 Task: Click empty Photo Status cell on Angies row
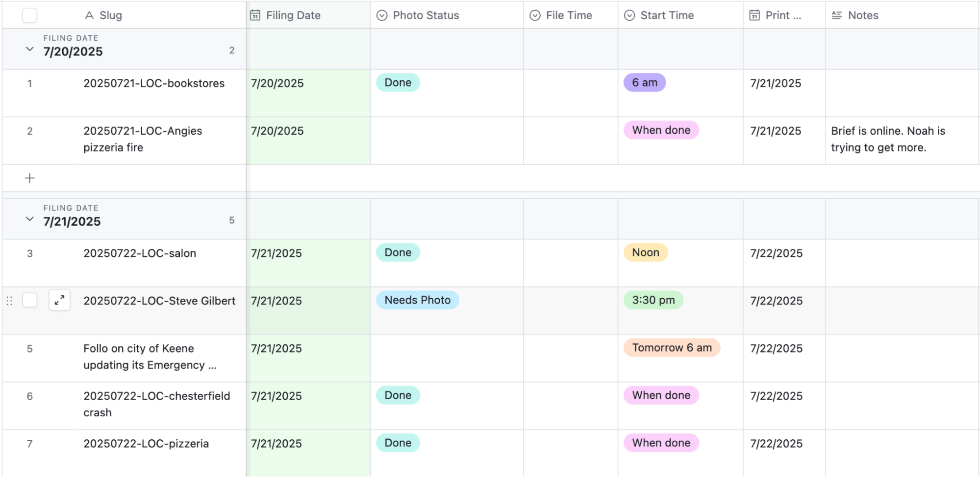pos(447,141)
